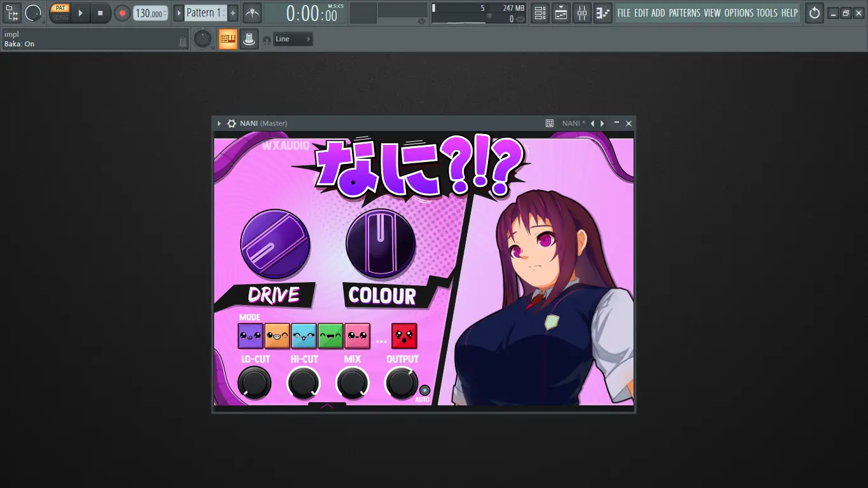This screenshot has width=868, height=488.
Task: Open the HELP menu
Action: point(789,13)
